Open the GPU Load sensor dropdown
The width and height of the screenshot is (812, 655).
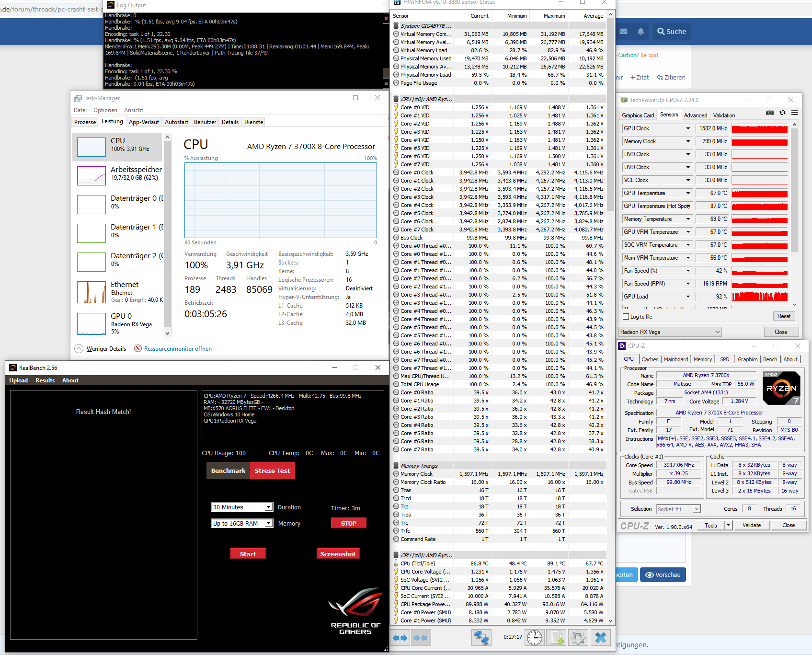(688, 297)
